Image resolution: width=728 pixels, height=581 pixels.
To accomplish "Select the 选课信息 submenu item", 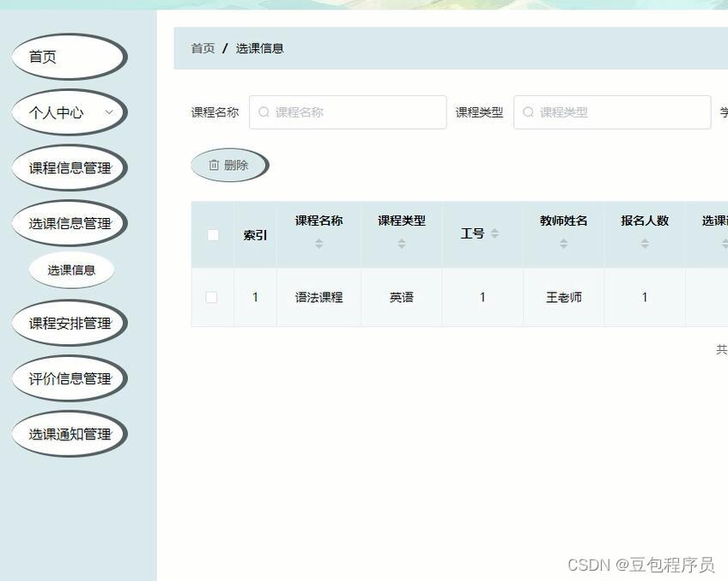I will pos(72,269).
